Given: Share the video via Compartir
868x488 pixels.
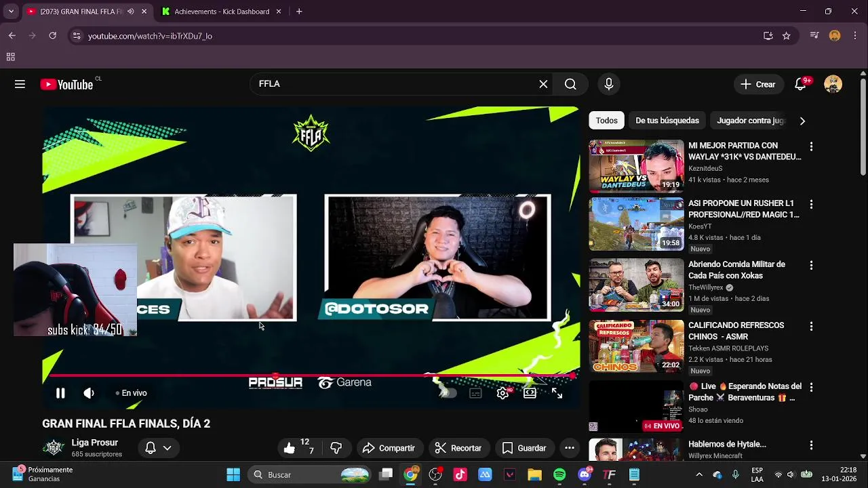Looking at the screenshot, I should point(389,448).
